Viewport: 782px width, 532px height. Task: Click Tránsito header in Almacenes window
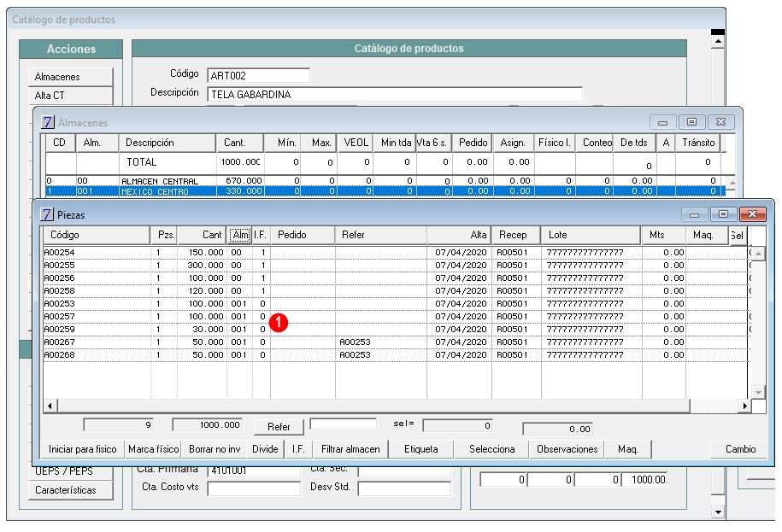(698, 143)
